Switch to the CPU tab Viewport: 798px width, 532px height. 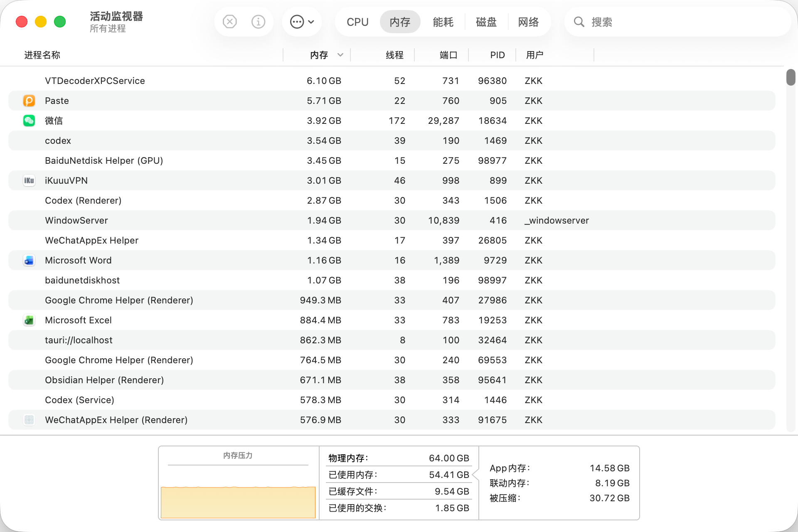pyautogui.click(x=357, y=22)
